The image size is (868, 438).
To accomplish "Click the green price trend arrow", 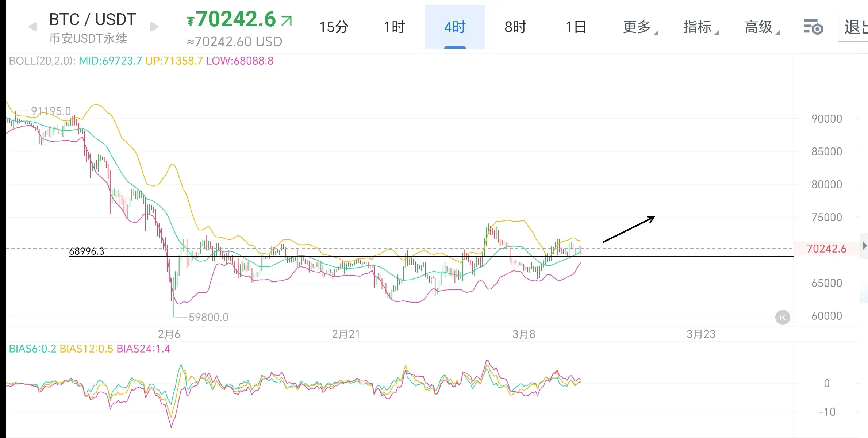I will pos(287,21).
